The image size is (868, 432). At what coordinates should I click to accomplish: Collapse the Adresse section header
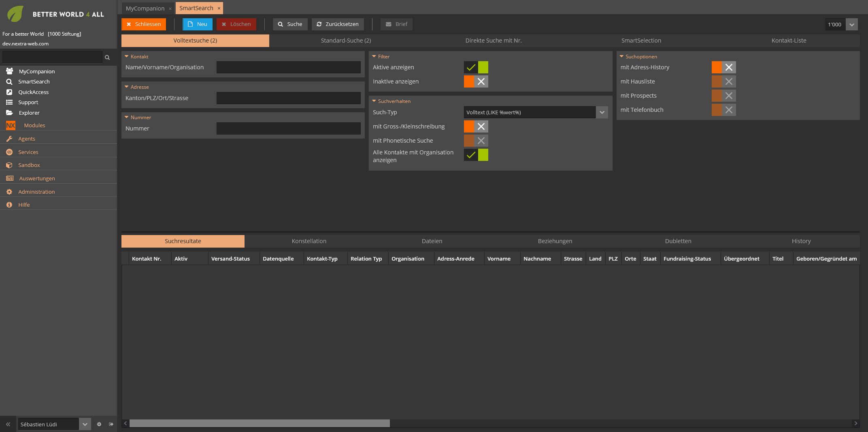click(x=126, y=87)
